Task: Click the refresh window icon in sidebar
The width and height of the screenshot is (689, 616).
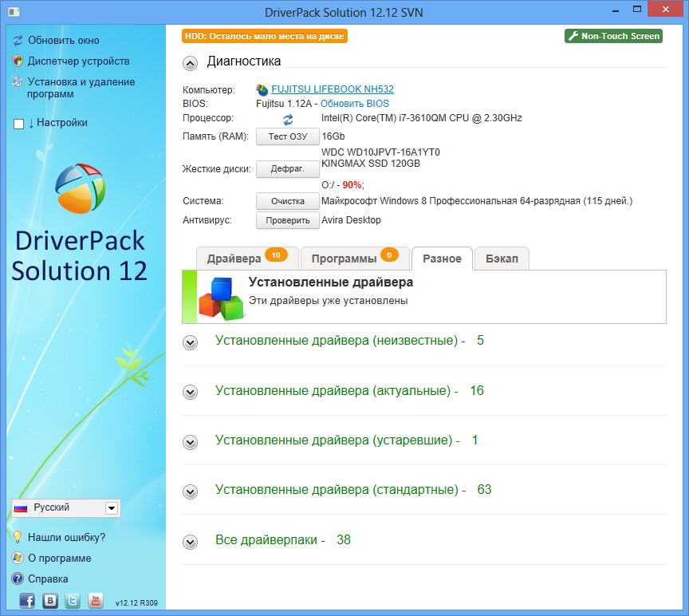Action: pos(18,41)
